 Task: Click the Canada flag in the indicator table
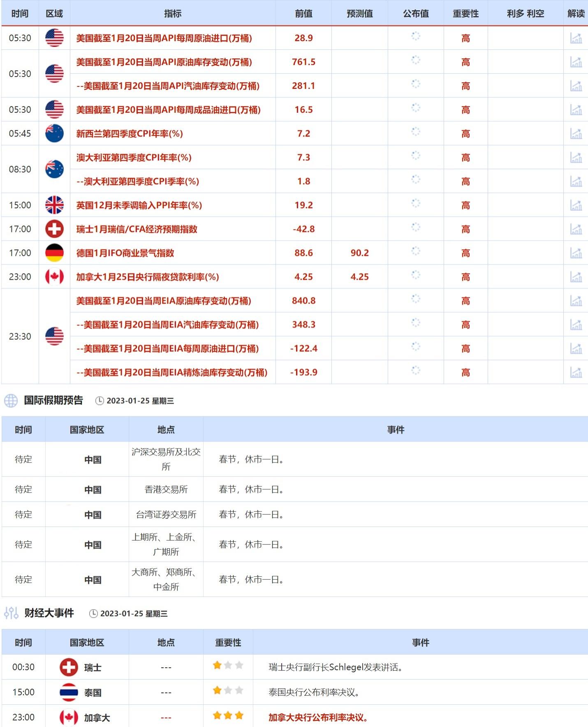[x=54, y=276]
